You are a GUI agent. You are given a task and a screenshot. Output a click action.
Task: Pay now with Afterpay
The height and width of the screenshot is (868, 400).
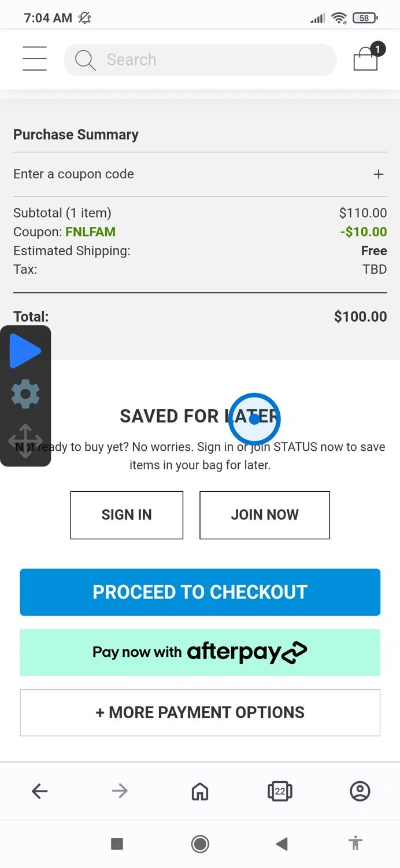(200, 652)
